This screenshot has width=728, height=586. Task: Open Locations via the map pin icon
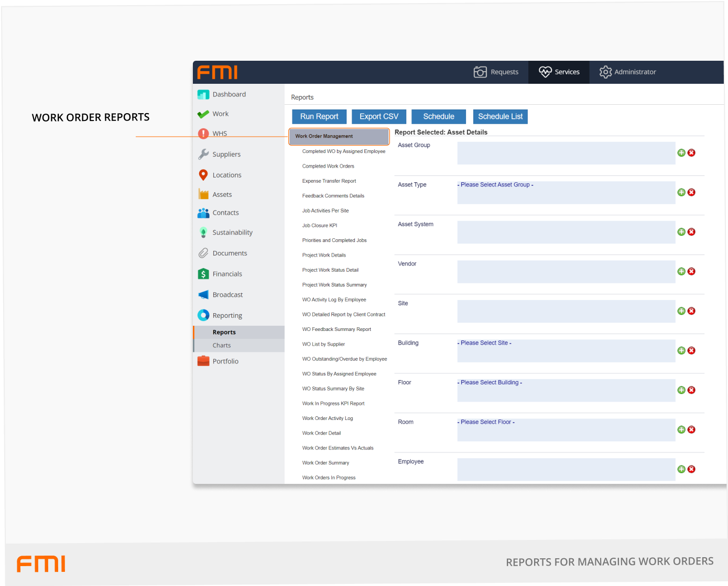point(203,175)
